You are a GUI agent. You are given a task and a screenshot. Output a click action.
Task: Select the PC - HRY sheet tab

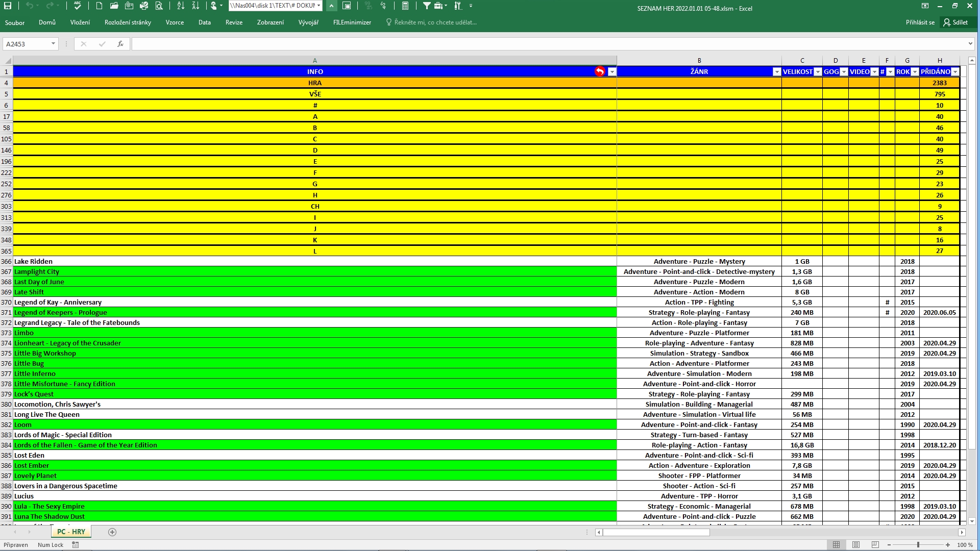(x=71, y=532)
